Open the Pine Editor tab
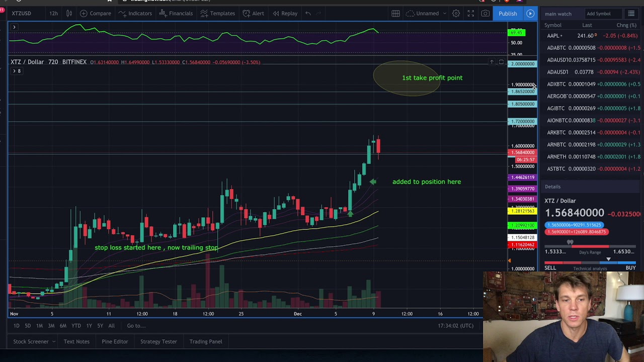 coord(115,341)
